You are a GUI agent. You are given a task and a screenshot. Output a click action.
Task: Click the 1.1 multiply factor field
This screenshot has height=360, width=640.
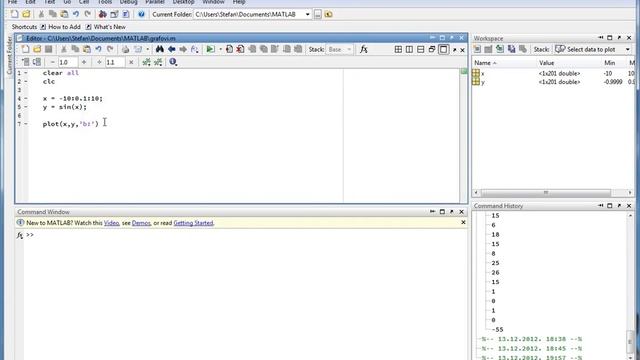(x=115, y=62)
